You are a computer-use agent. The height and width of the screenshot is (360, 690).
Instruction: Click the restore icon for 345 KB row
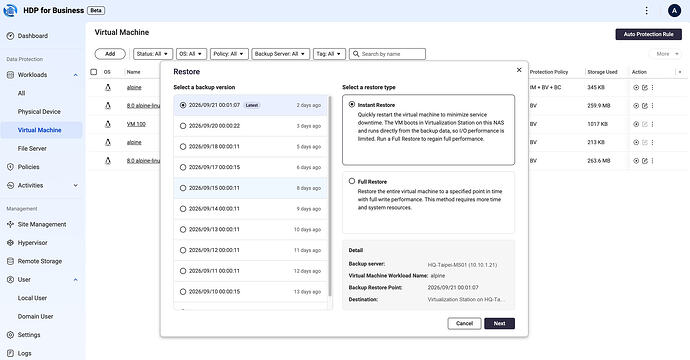tap(636, 88)
